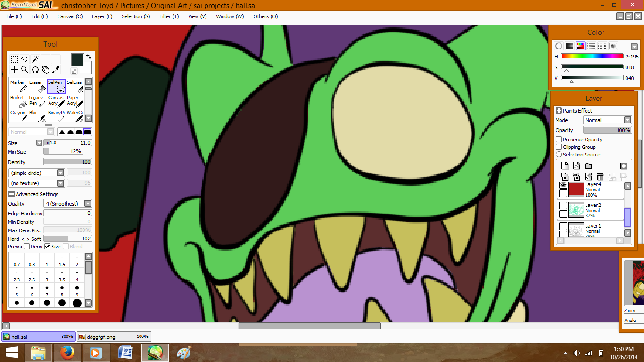Select the Zoom magnifier tool
644x362 pixels.
click(x=25, y=70)
